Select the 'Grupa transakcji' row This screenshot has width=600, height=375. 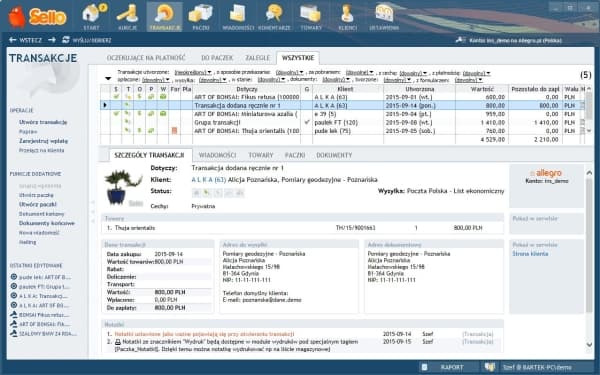[x=342, y=122]
